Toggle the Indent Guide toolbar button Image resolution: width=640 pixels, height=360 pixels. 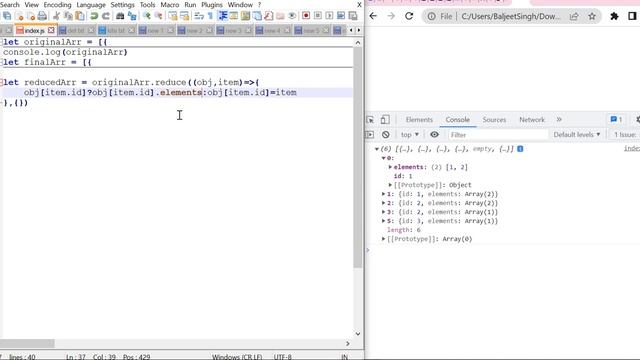[x=222, y=16]
